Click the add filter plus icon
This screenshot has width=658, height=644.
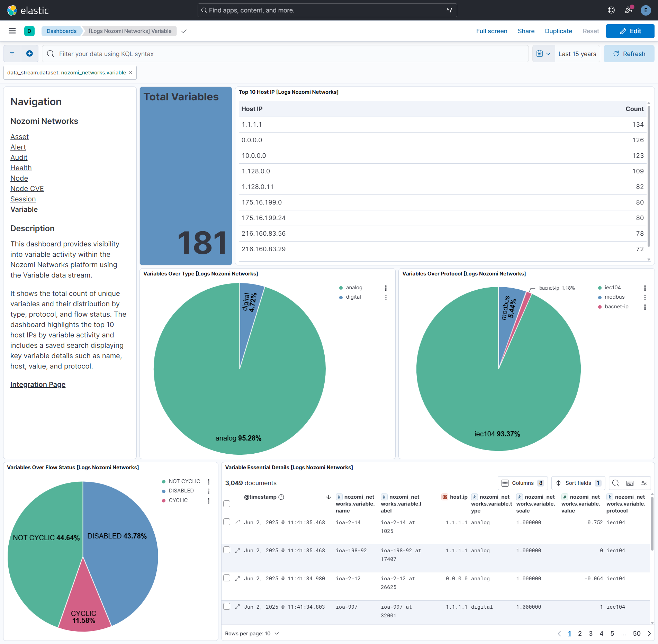pyautogui.click(x=30, y=54)
